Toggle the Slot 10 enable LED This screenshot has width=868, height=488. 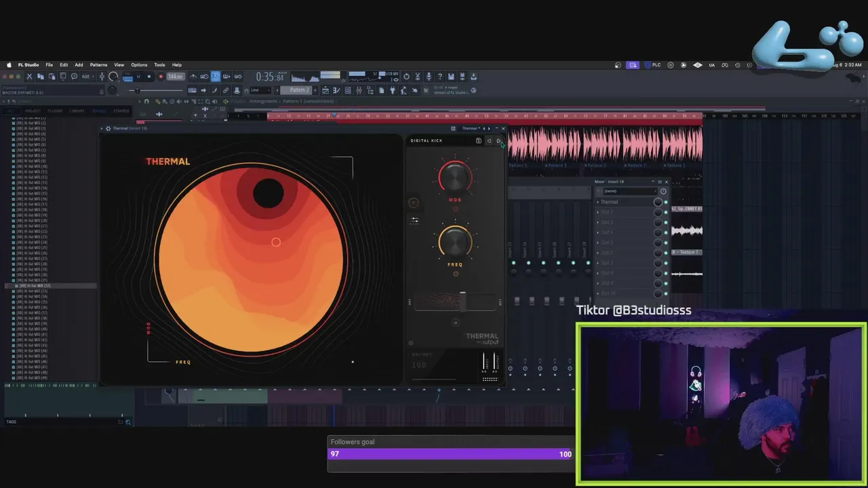[666, 293]
